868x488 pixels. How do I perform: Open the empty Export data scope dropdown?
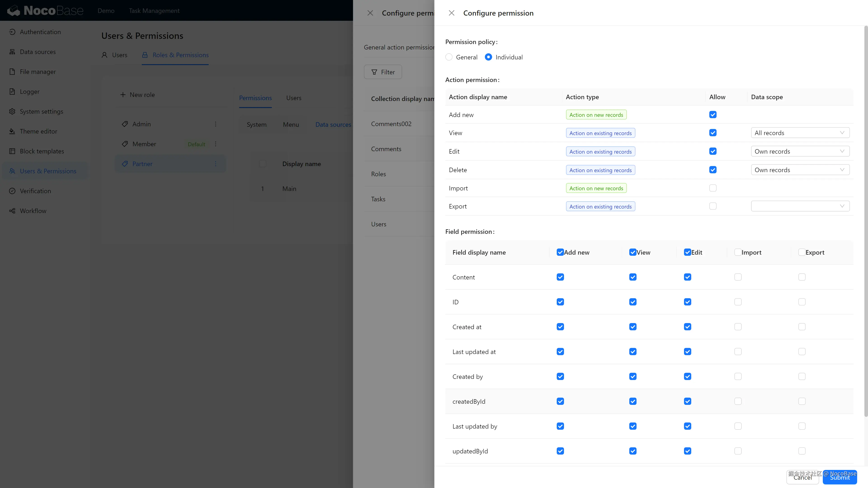pyautogui.click(x=800, y=206)
